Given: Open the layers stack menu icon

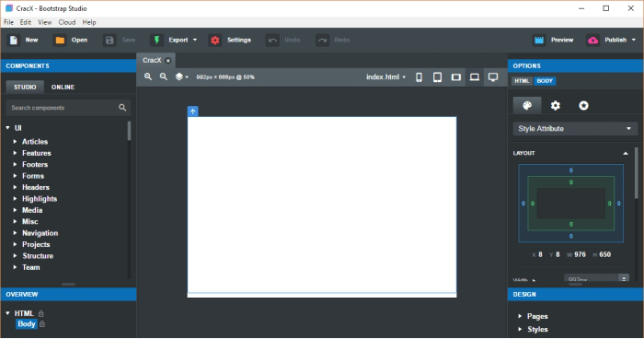Looking at the screenshot, I should (181, 77).
